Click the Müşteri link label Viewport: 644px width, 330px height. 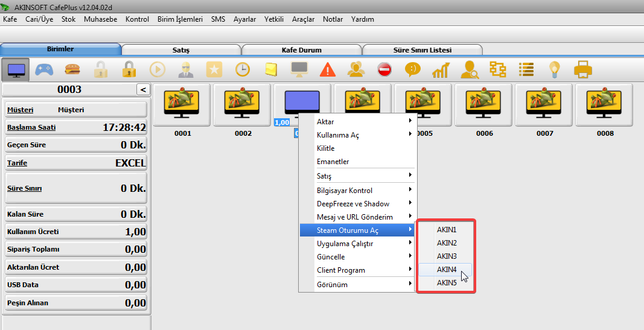click(20, 110)
